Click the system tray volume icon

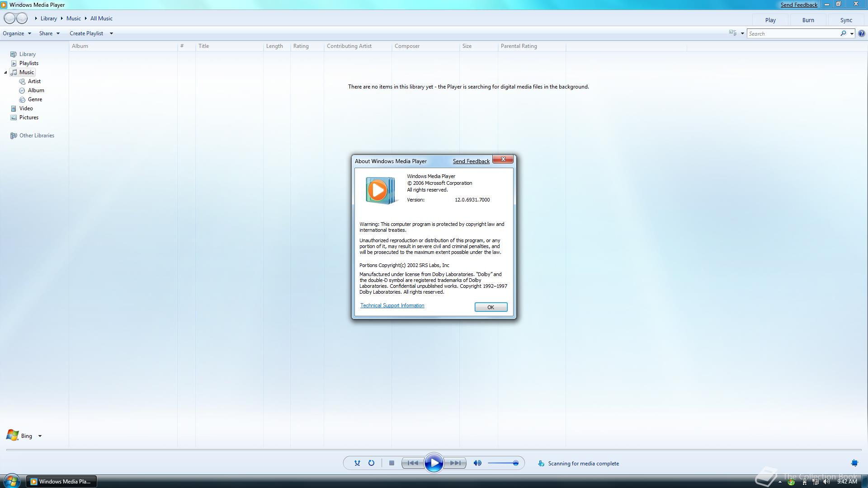pos(826,482)
